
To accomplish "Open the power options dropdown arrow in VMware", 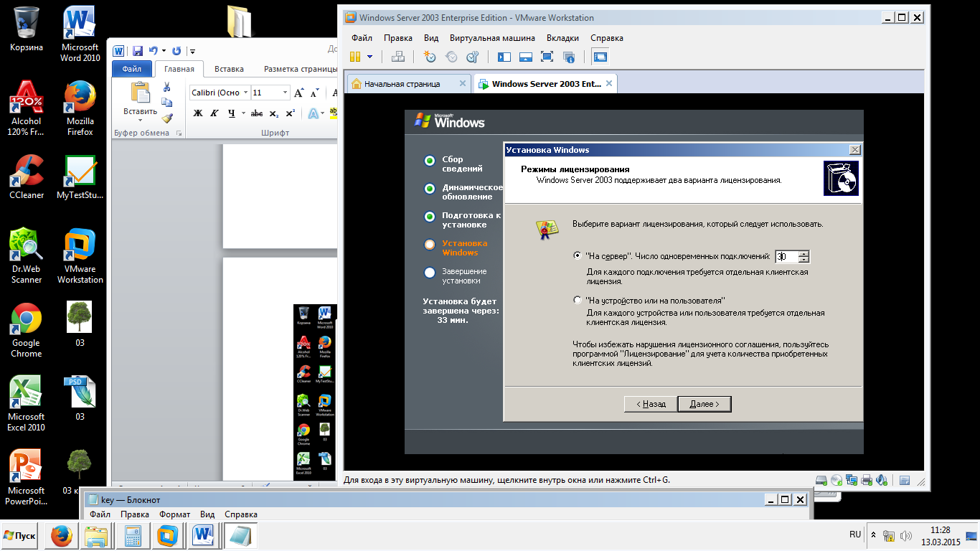I will click(x=370, y=57).
